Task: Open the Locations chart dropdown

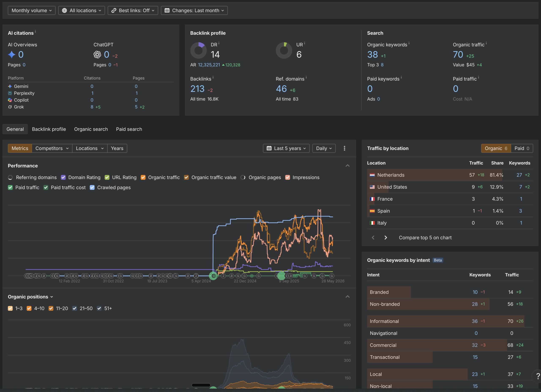Action: tap(90, 148)
